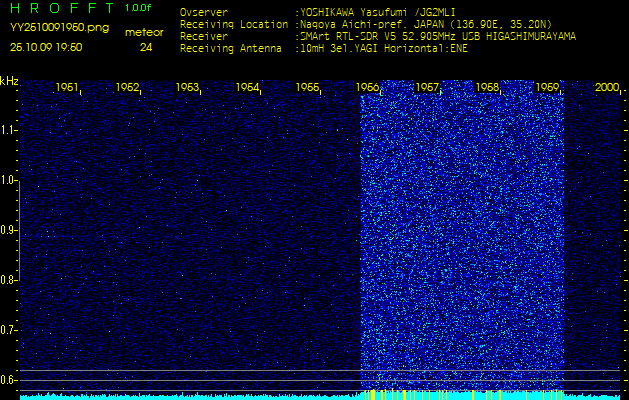The width and height of the screenshot is (629, 400).
Task: Select the version label 1.0.0f
Action: pos(138,8)
